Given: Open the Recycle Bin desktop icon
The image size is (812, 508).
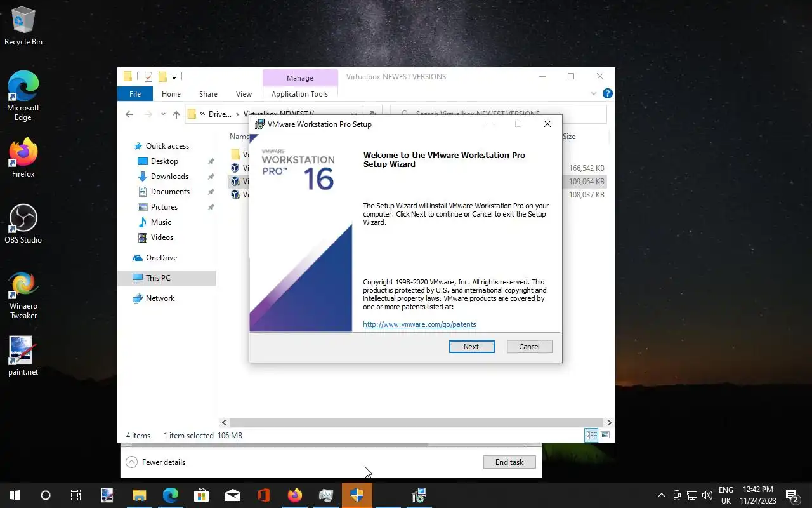Looking at the screenshot, I should [23, 27].
